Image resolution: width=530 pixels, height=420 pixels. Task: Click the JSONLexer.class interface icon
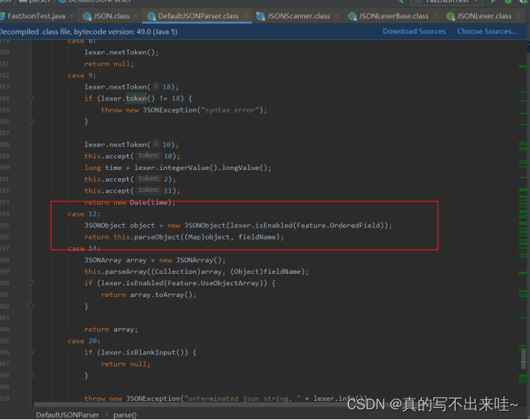(450, 16)
